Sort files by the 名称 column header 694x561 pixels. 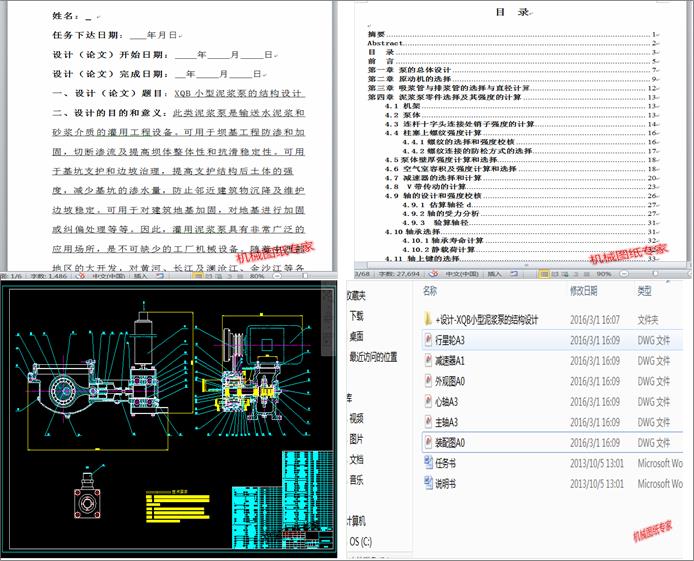pos(430,291)
